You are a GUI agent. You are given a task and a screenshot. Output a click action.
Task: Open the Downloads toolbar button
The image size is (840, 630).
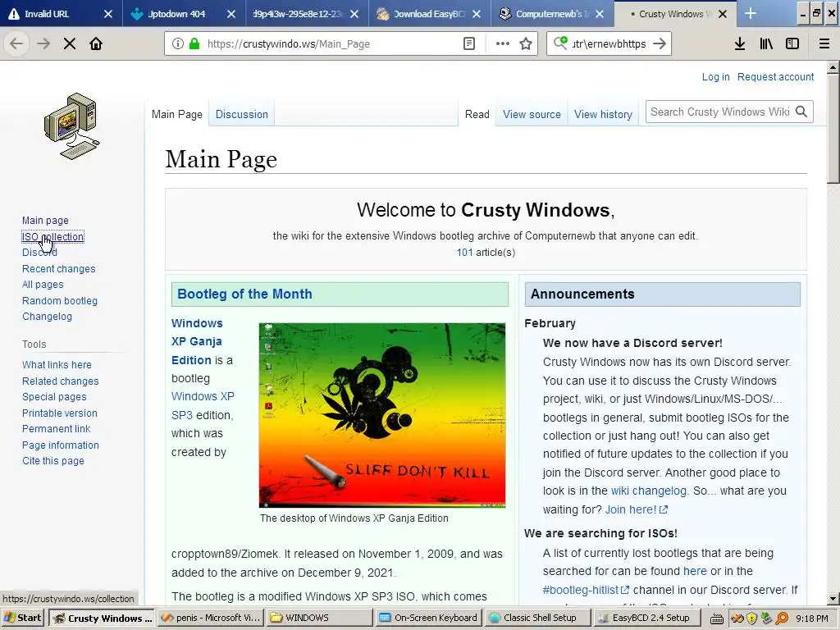coord(740,44)
